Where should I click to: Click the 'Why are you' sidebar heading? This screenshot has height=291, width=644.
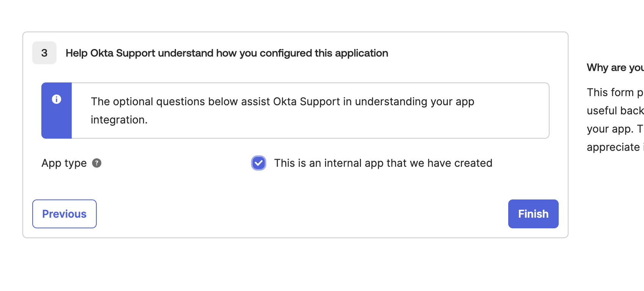[615, 68]
